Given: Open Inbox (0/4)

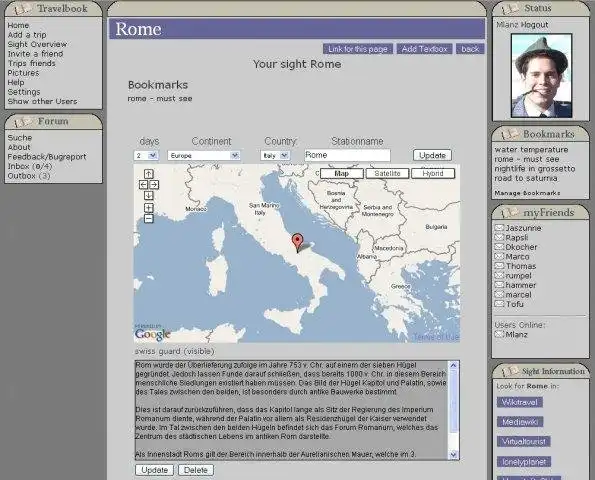Looking at the screenshot, I should [x=30, y=166].
